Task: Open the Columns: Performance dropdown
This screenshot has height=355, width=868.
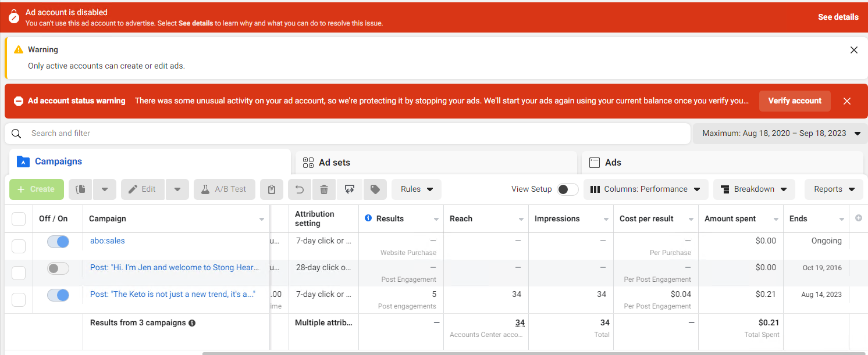Action: click(x=646, y=189)
